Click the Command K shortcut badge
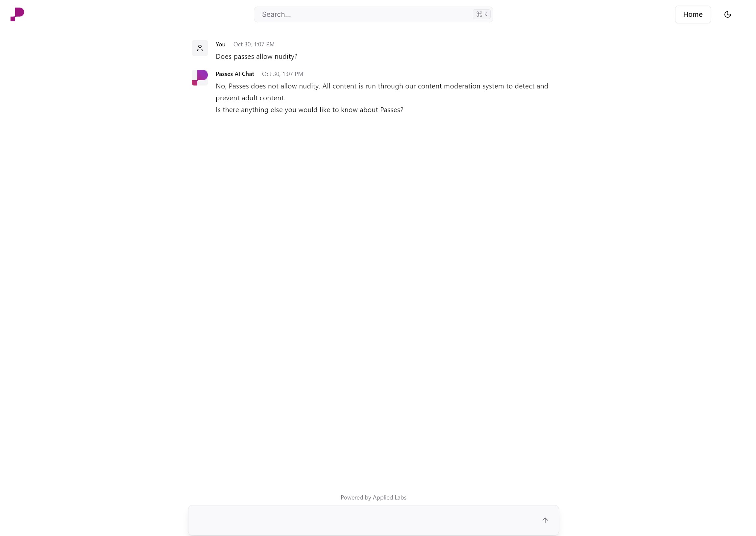 coord(481,14)
